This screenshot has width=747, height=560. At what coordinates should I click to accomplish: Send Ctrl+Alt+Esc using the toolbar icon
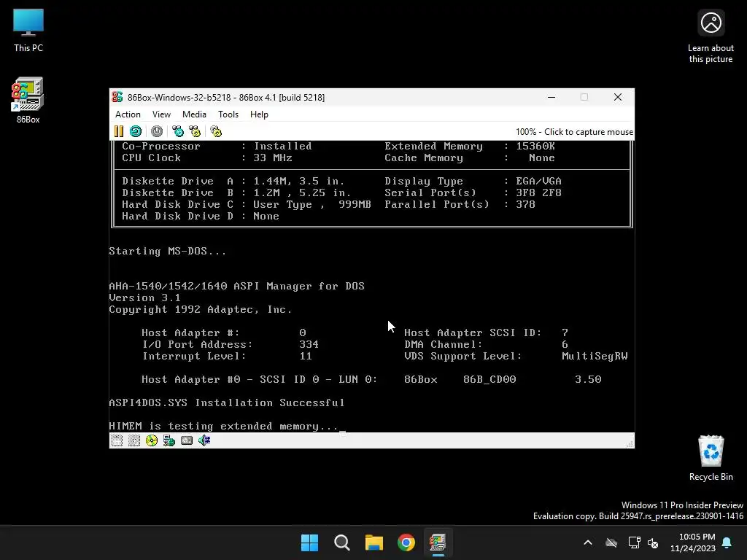click(x=195, y=131)
